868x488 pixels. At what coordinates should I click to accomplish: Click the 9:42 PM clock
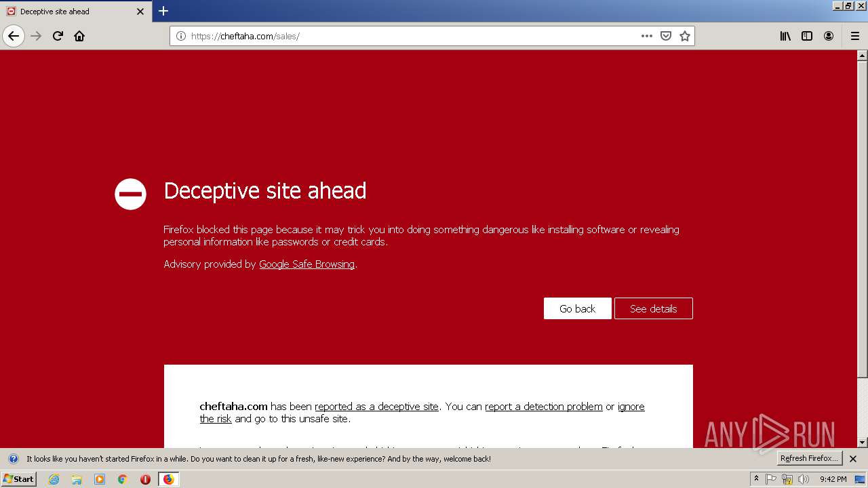tap(833, 479)
